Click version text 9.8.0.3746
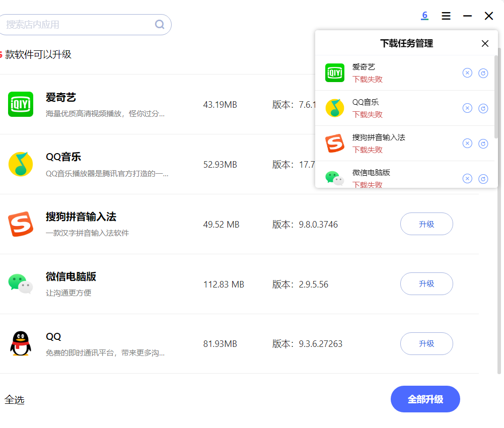This screenshot has width=504, height=428. pyautogui.click(x=318, y=225)
